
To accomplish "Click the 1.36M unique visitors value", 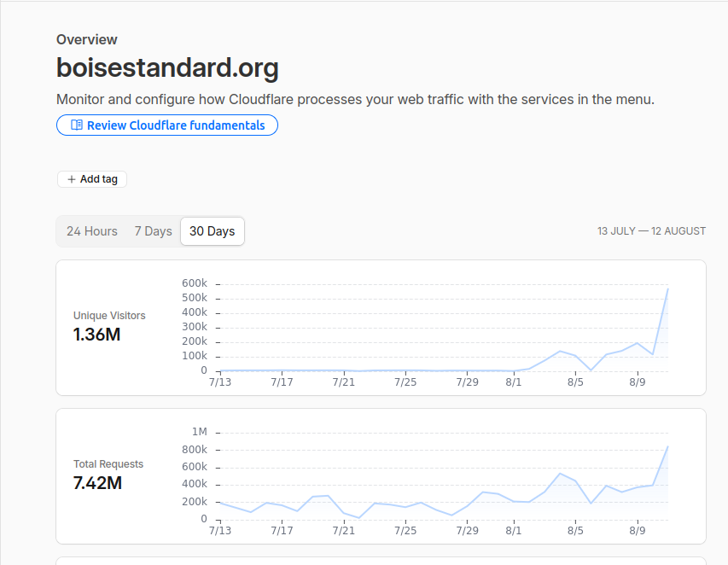I will point(96,335).
